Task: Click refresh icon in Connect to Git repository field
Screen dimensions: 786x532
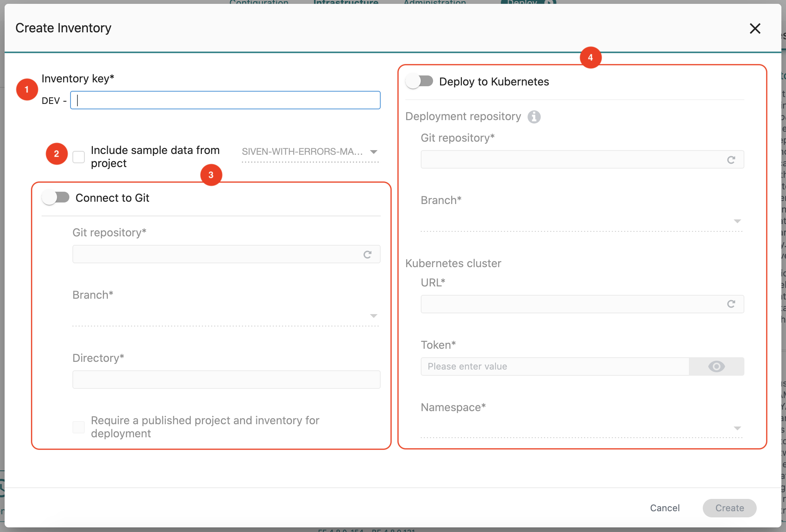Action: point(367,254)
